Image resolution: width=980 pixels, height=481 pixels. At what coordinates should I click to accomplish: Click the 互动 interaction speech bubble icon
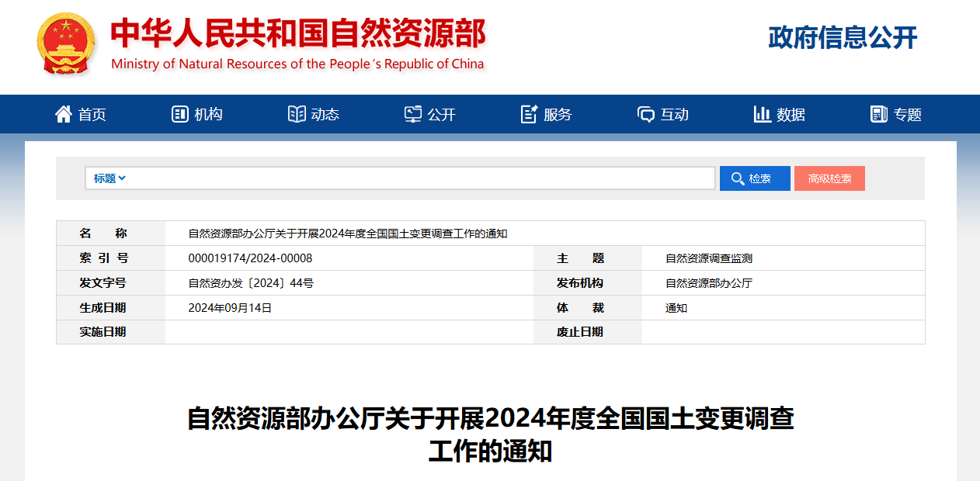pos(645,113)
